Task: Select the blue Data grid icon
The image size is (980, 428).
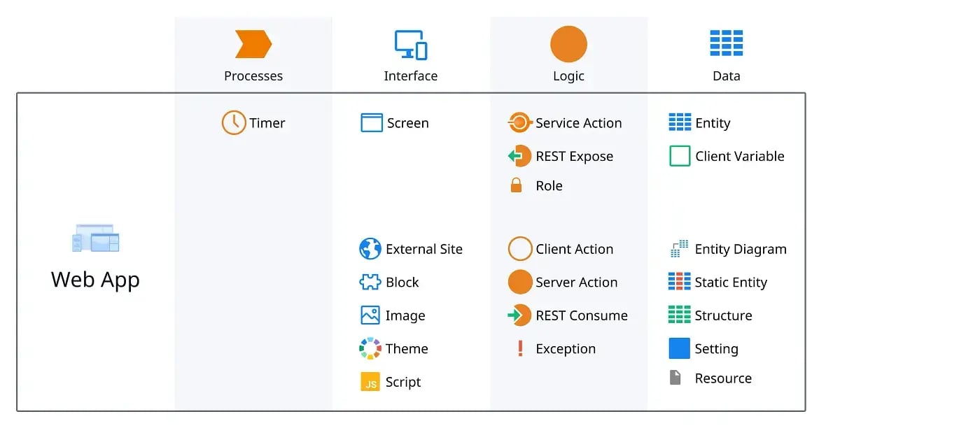Action: point(726,43)
